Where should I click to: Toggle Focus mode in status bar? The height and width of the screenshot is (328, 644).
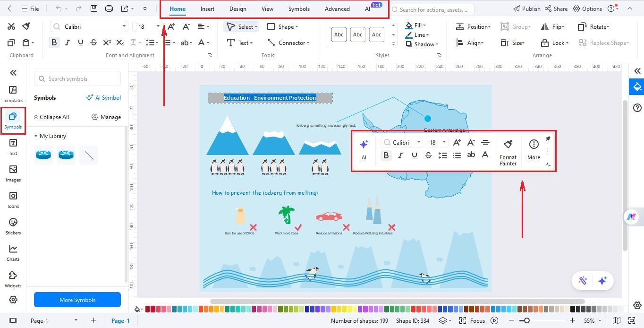point(473,320)
